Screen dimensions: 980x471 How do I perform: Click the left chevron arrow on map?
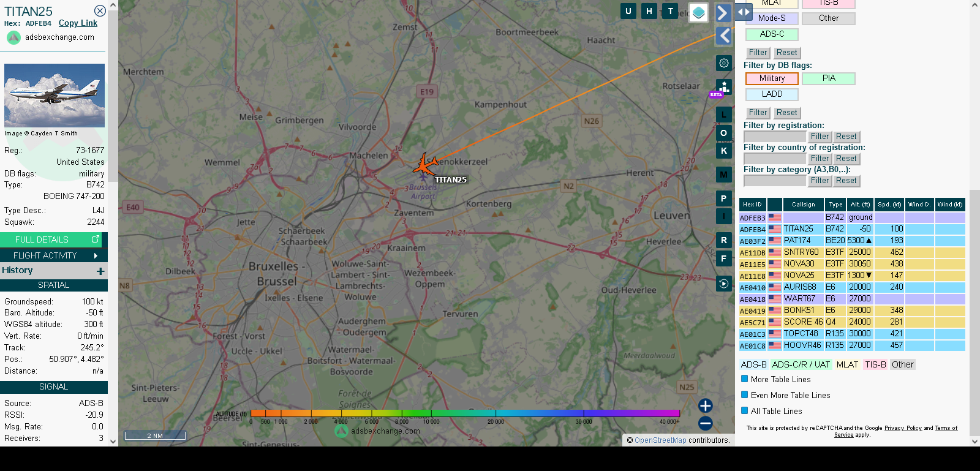tap(724, 36)
